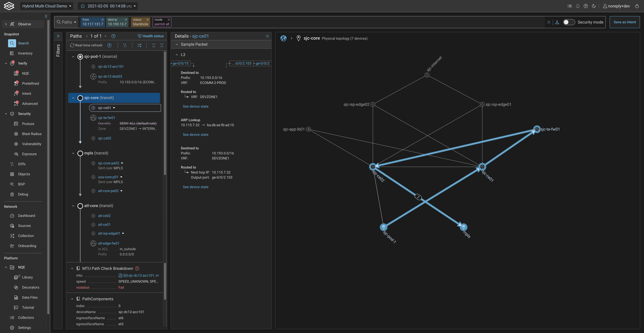This screenshot has width=644, height=333.
Task: Click the diff plus/minus icon in Paths toolbar
Action: [125, 45]
